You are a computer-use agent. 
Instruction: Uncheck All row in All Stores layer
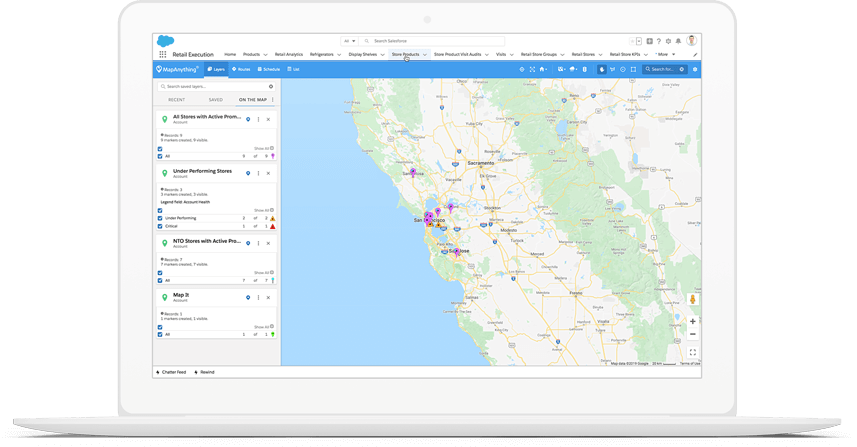pyautogui.click(x=160, y=156)
